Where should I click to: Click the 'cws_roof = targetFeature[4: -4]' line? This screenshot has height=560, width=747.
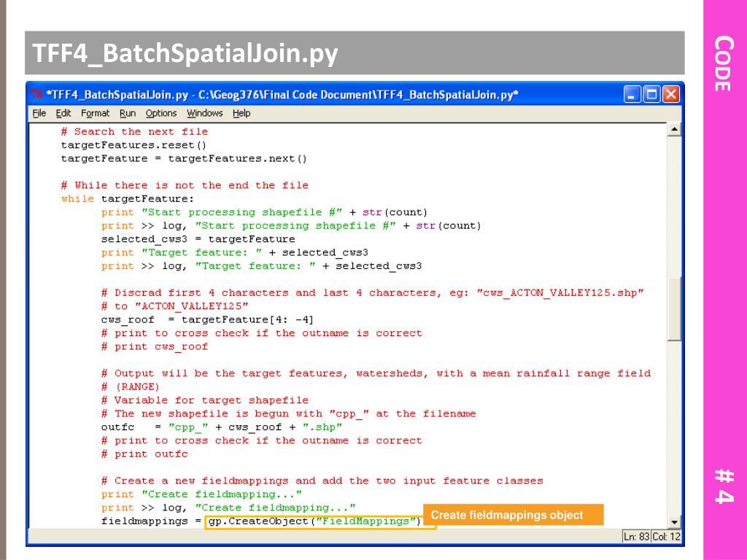[x=207, y=319]
